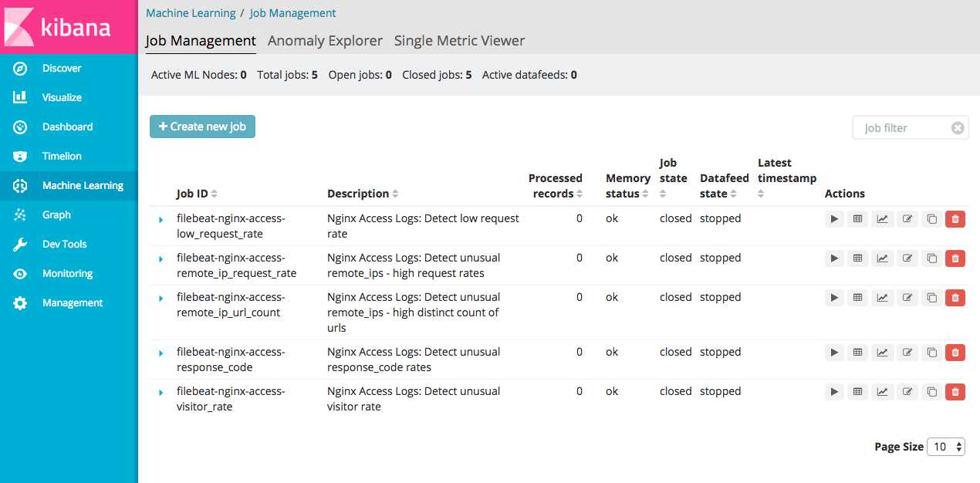
Task: Click 'Active datafeeds: 0' stat text
Action: pos(529,75)
